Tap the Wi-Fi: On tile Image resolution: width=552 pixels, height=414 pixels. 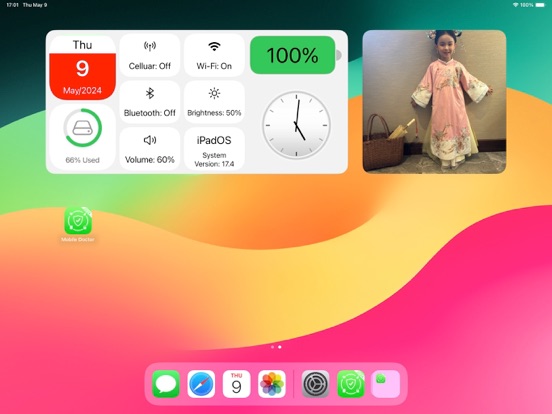(x=214, y=55)
